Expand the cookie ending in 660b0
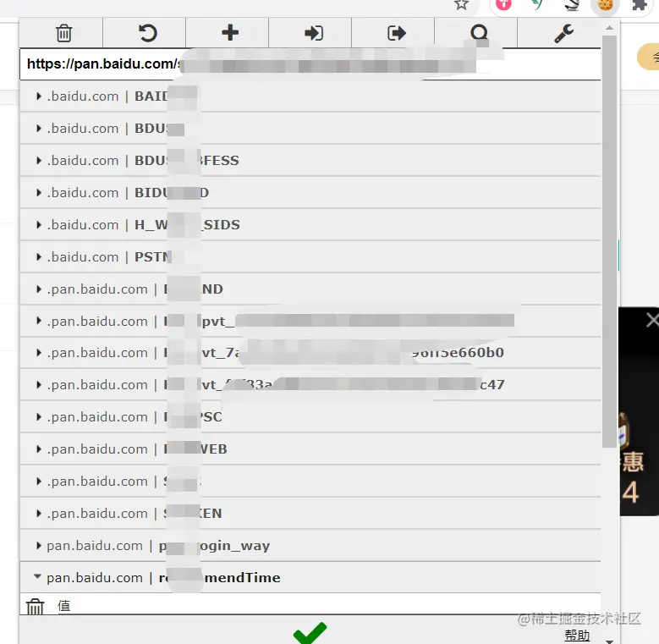 click(x=310, y=353)
